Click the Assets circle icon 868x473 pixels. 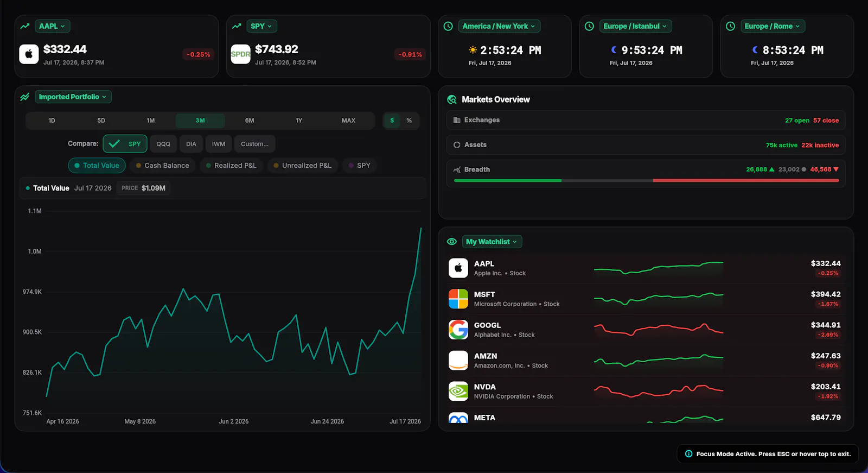click(457, 145)
